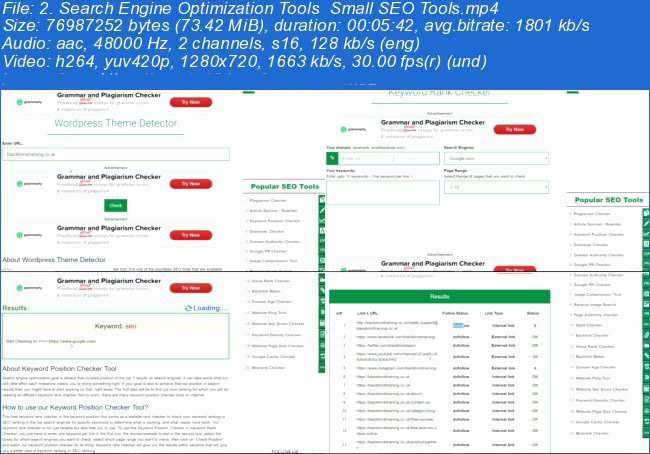Click the Follow Status column header
Screen dimensions: 650x454
click(455, 313)
